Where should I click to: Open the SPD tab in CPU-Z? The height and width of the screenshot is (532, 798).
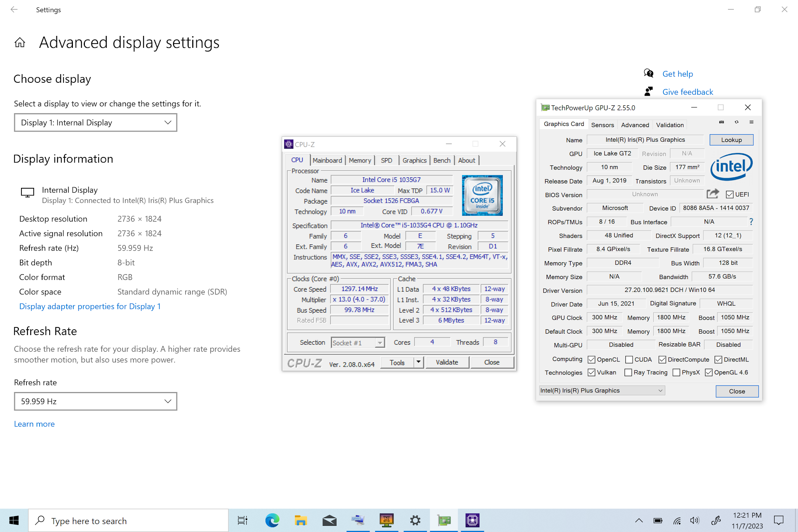[x=387, y=160]
